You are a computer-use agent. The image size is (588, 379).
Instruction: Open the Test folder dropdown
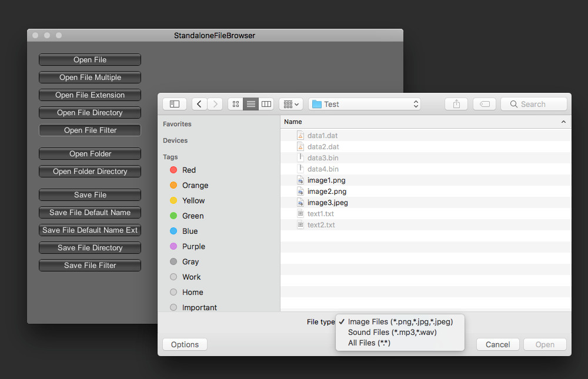(x=365, y=103)
